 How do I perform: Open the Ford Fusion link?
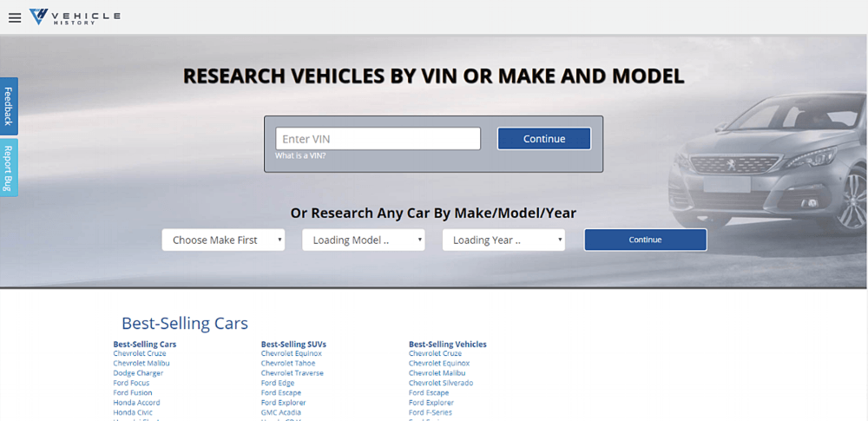[133, 392]
